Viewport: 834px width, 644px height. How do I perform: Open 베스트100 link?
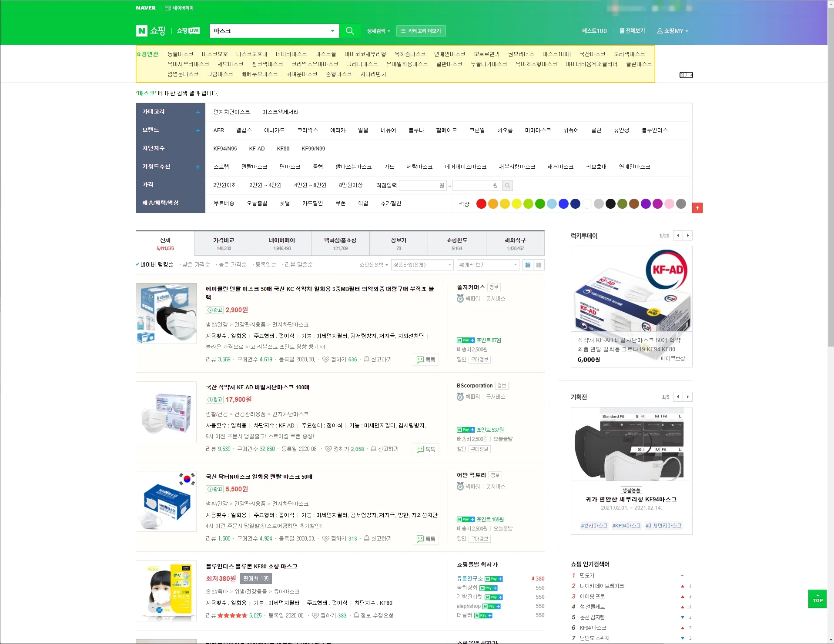pos(594,31)
